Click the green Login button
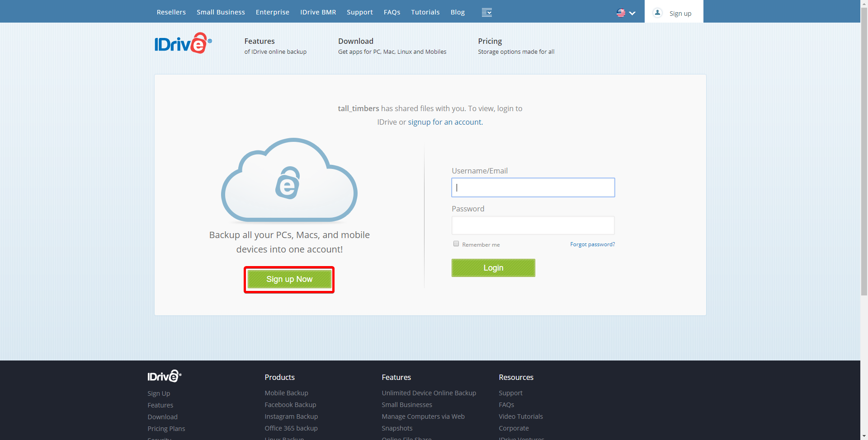The width and height of the screenshot is (868, 440). (x=493, y=268)
